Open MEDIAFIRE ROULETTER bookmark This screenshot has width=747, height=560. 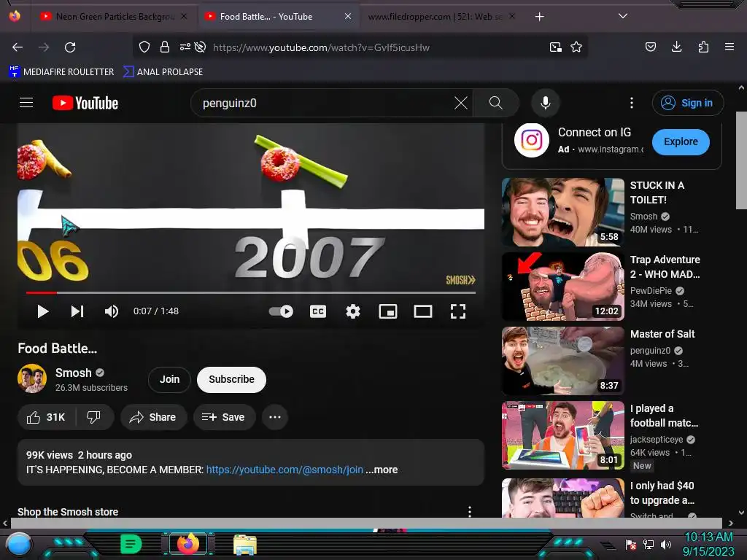(x=61, y=72)
